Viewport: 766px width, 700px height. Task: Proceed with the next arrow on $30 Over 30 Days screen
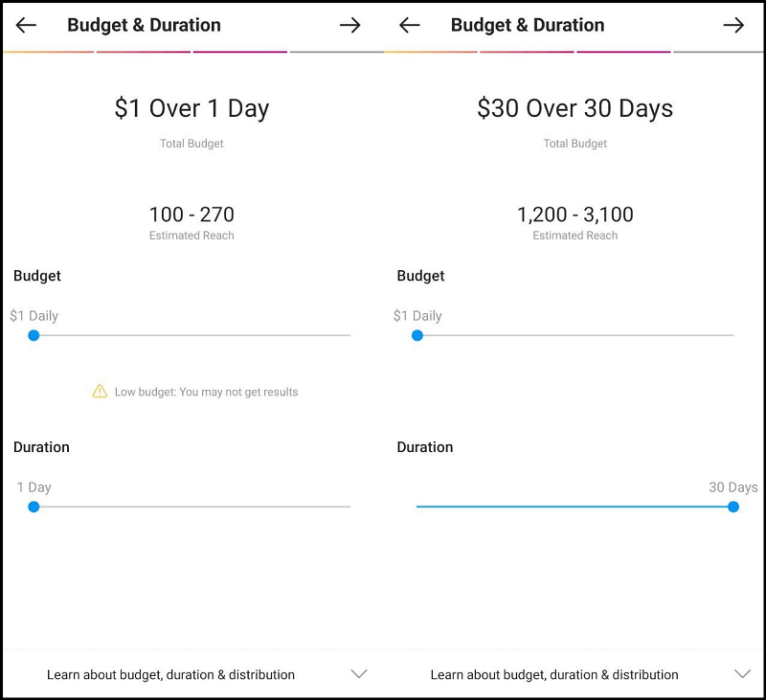(733, 25)
